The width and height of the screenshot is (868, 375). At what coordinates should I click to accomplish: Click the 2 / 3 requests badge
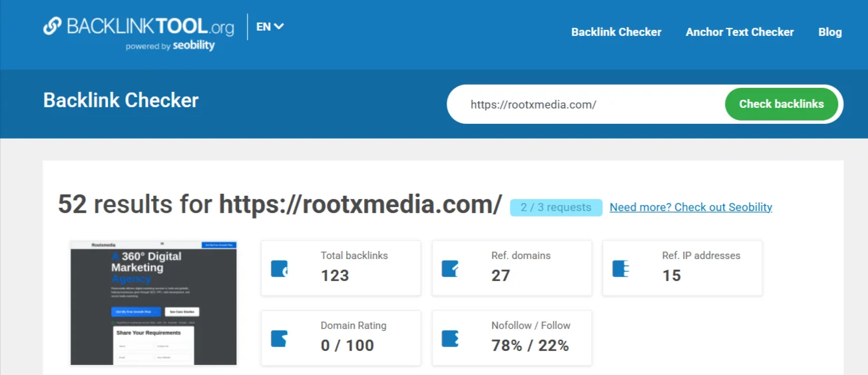click(556, 207)
